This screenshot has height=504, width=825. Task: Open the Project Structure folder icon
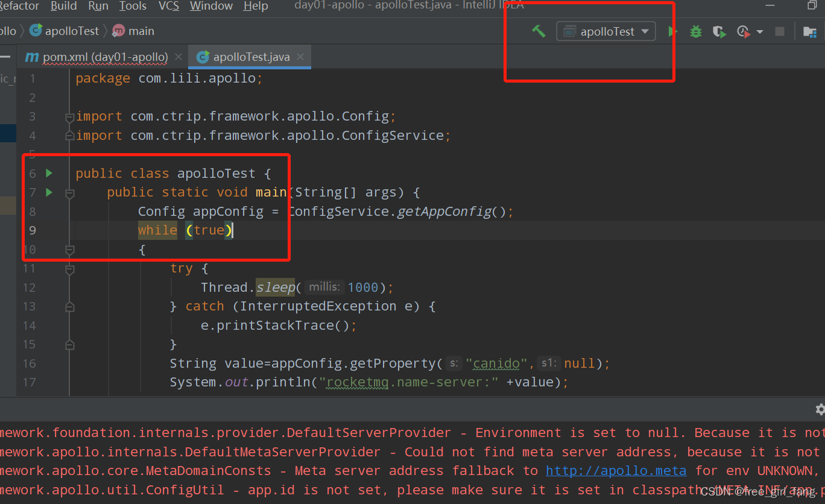810,31
